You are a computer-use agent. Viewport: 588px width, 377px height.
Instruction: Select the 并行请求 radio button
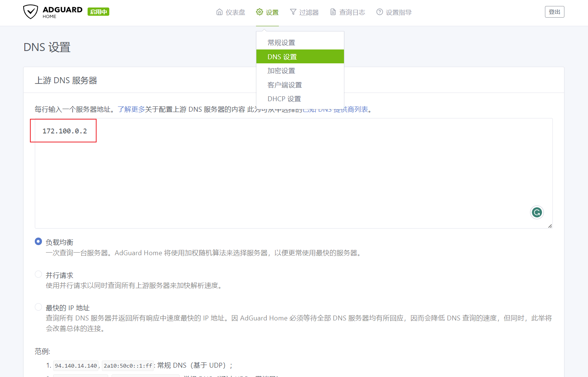coord(38,274)
